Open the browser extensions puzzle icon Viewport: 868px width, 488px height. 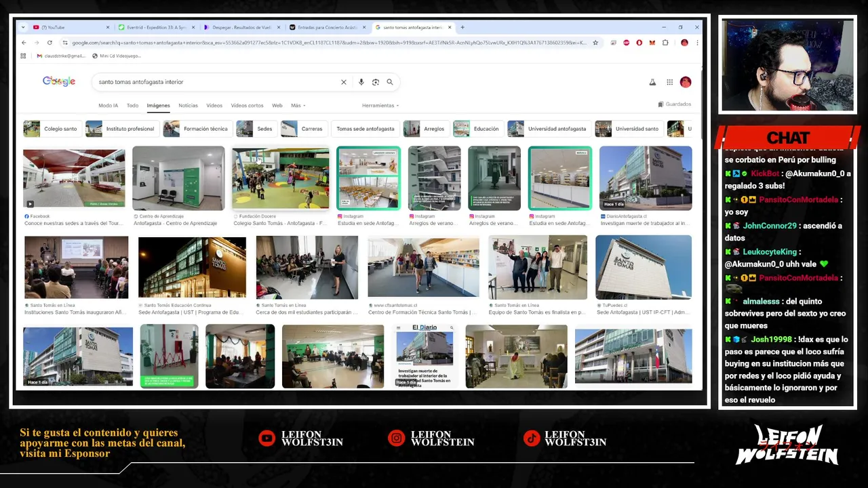pos(665,43)
